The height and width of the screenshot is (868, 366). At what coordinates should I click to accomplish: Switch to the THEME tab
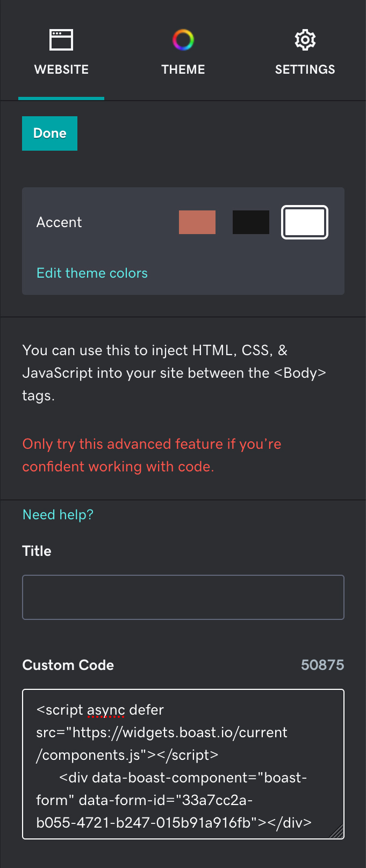pos(183,69)
